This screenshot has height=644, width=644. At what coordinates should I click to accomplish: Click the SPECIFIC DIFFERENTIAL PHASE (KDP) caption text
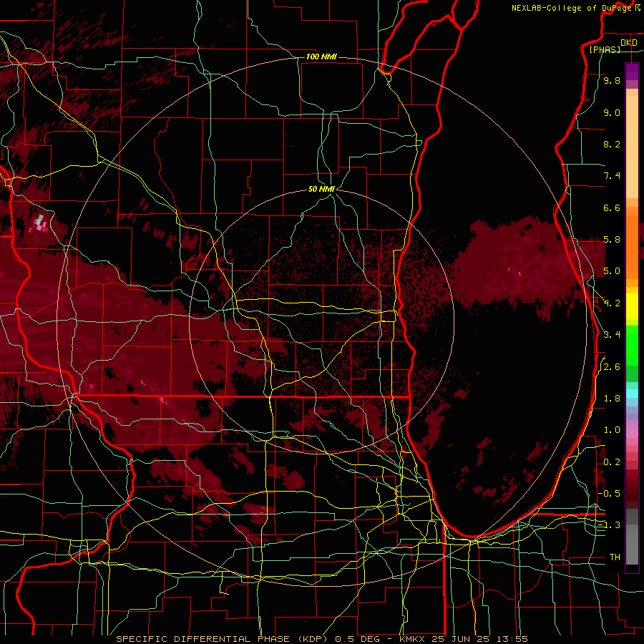(223, 639)
